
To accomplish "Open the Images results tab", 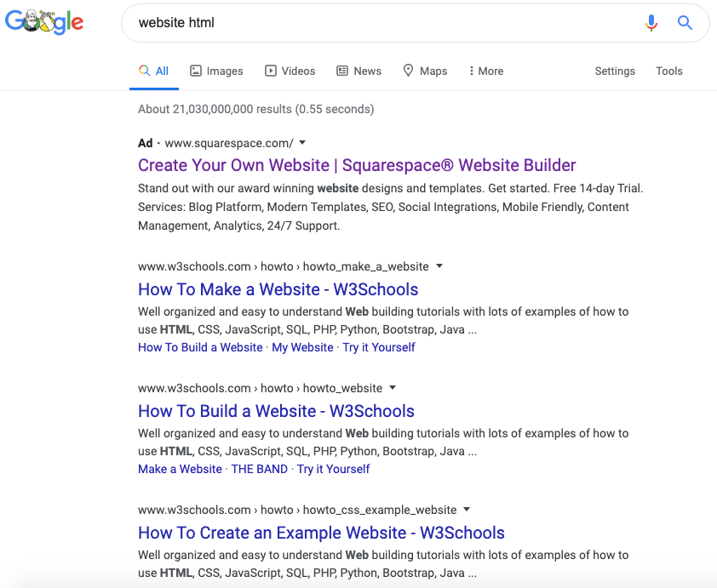I will (216, 71).
